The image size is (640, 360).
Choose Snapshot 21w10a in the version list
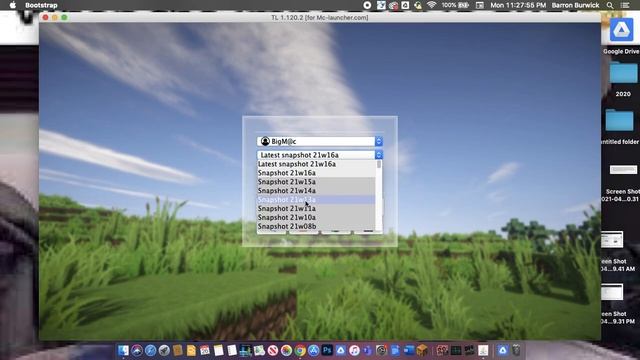coord(316,218)
